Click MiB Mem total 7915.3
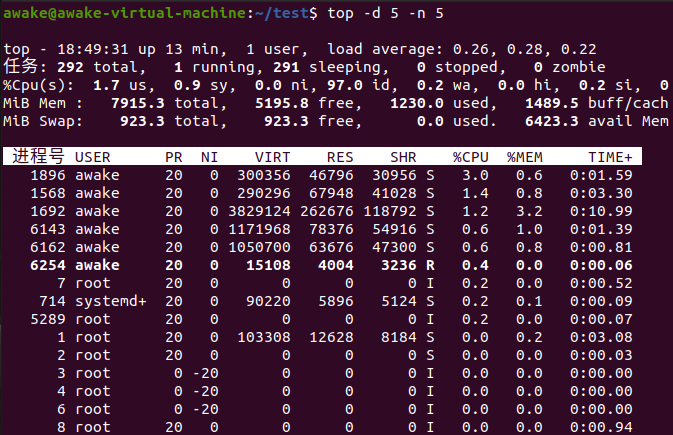Image resolution: width=673 pixels, height=435 pixels. (138, 103)
